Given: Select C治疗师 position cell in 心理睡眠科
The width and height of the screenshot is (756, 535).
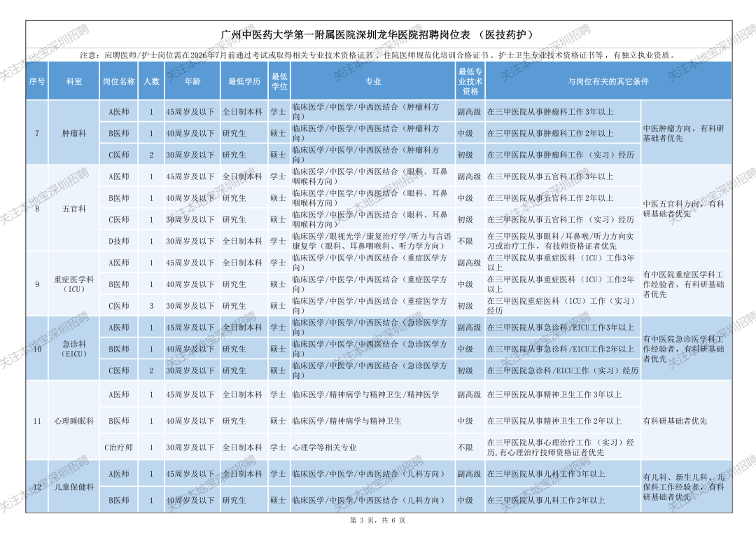Looking at the screenshot, I should (x=118, y=447).
